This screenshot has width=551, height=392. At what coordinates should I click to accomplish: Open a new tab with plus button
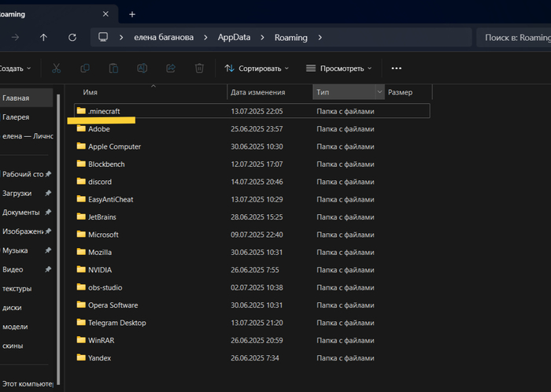pyautogui.click(x=131, y=14)
